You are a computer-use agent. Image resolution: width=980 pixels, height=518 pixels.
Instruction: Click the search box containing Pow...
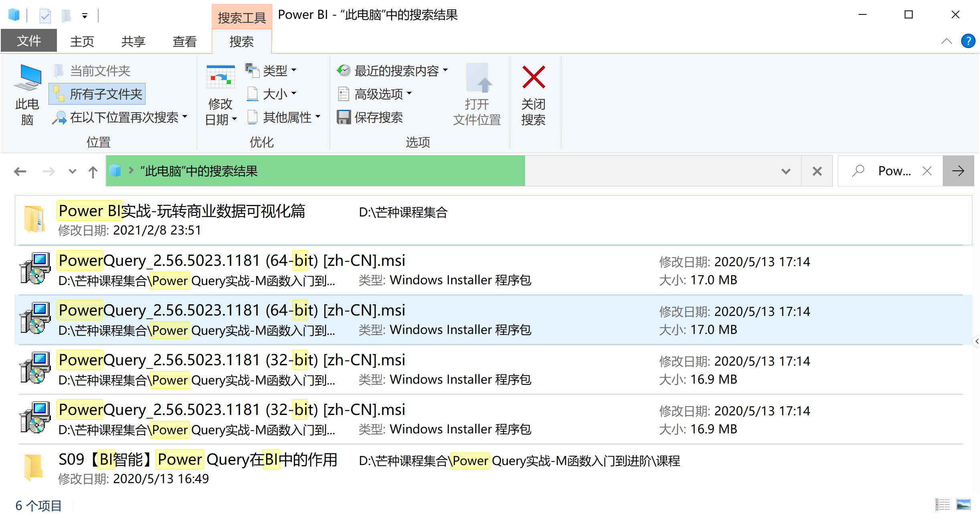(890, 171)
